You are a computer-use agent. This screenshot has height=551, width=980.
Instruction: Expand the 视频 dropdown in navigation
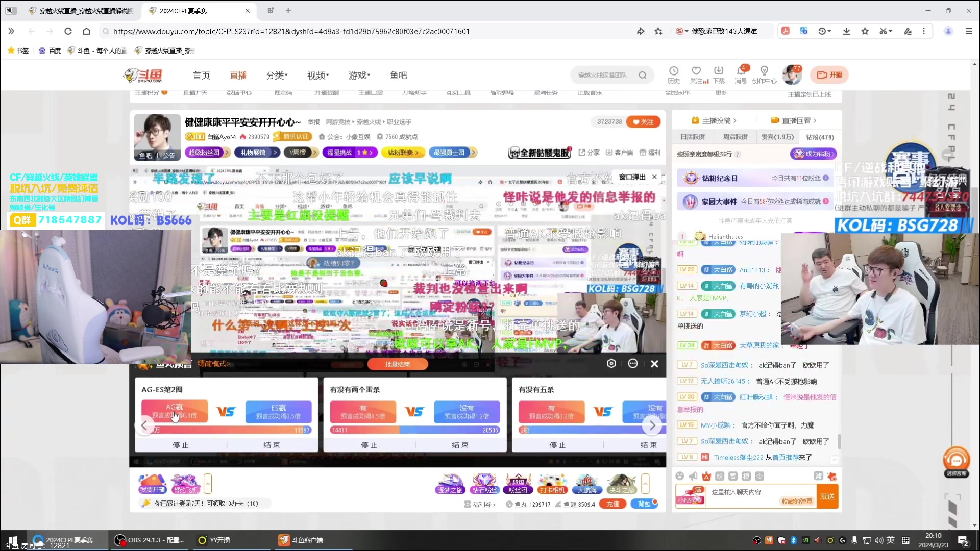pos(318,76)
